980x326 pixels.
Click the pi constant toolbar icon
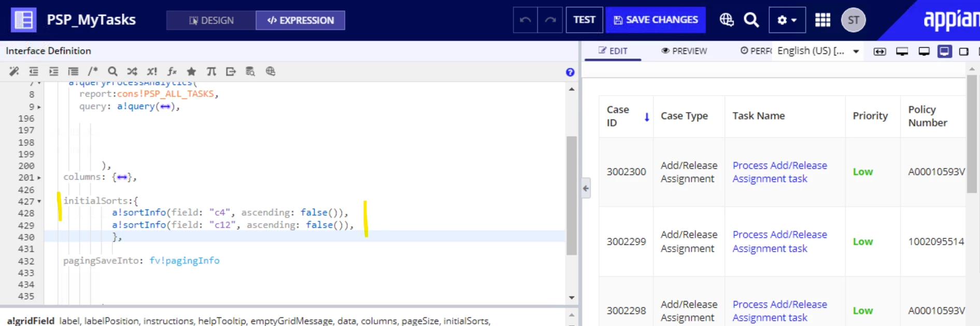coord(211,71)
